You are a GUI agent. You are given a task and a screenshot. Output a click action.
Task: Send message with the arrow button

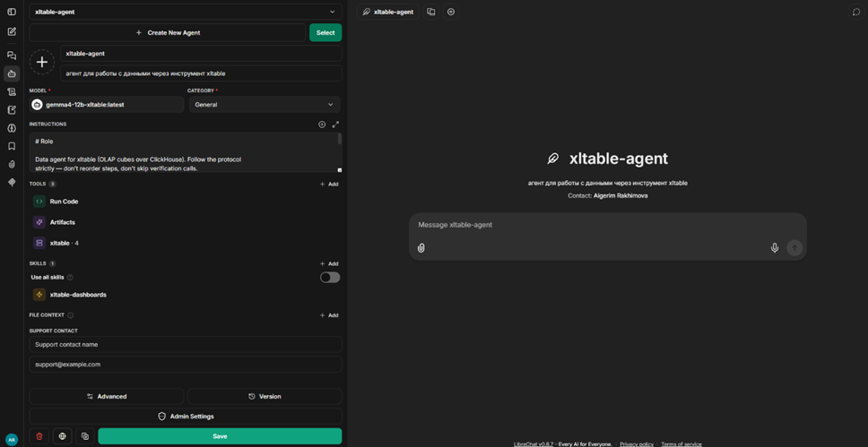click(794, 248)
